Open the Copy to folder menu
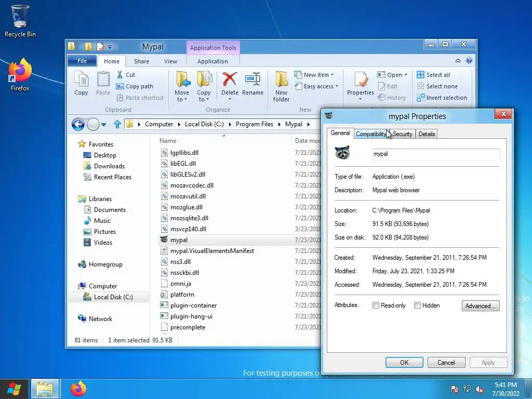The width and height of the screenshot is (532, 399). (204, 87)
